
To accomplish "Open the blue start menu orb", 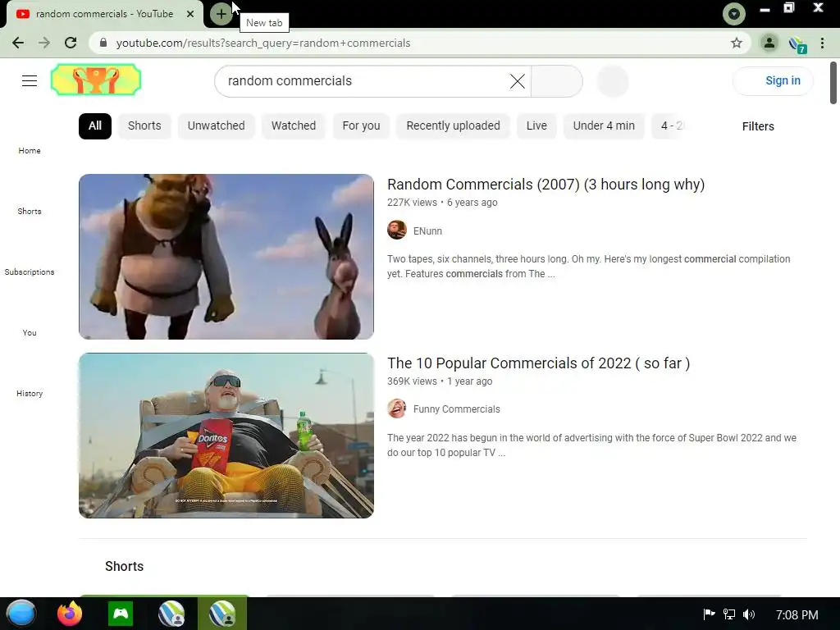I will [x=21, y=614].
